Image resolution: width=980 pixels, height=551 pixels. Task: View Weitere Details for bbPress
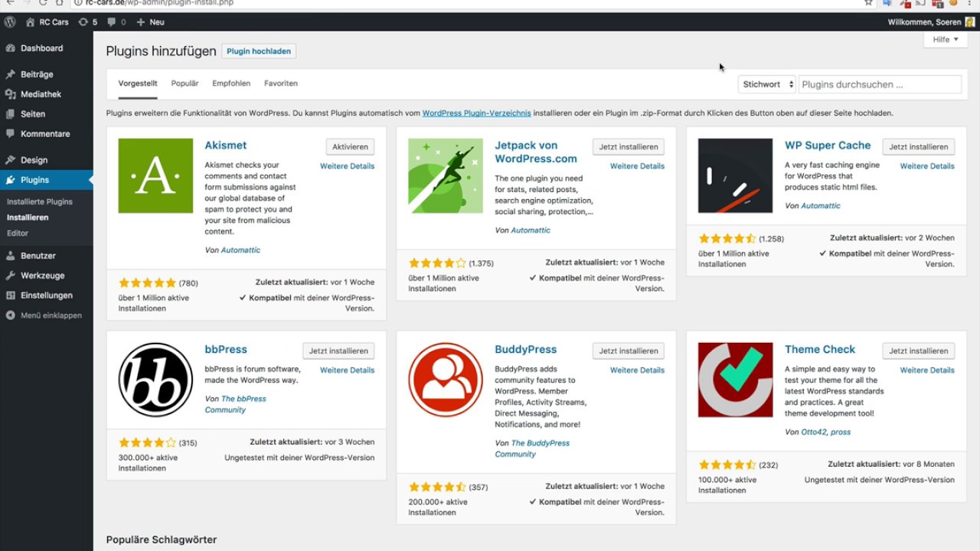click(x=348, y=370)
